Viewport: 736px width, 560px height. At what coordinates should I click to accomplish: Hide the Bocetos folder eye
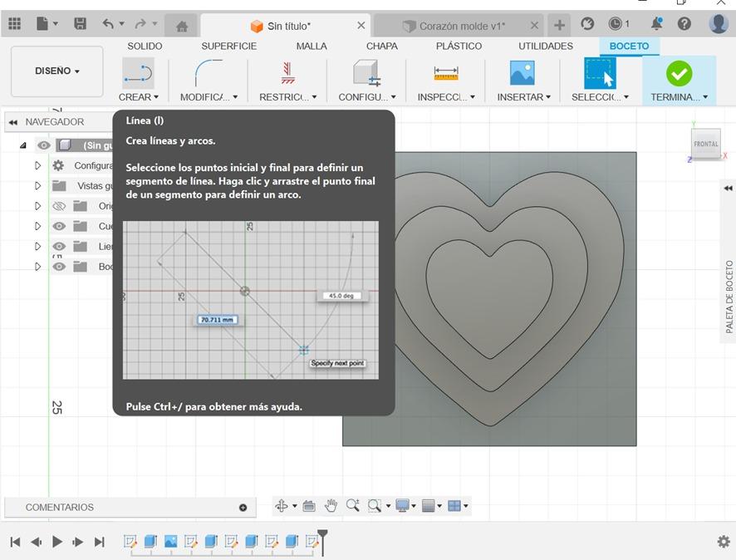pyautogui.click(x=59, y=267)
